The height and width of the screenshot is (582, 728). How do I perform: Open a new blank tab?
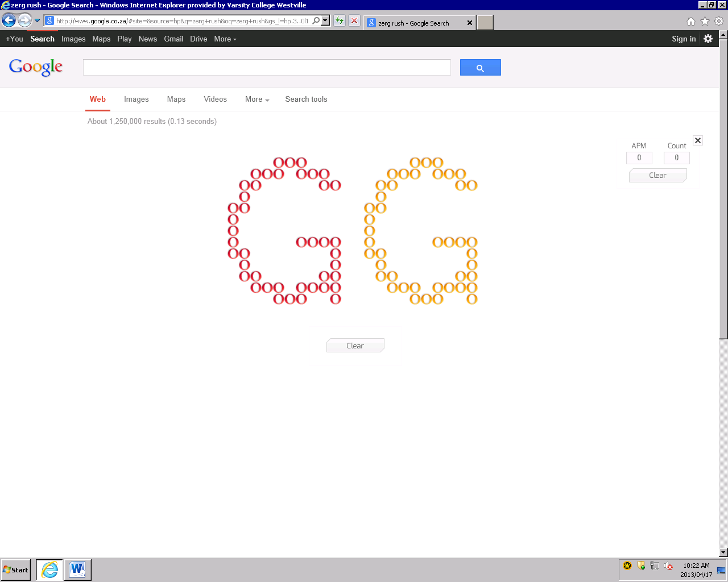485,23
